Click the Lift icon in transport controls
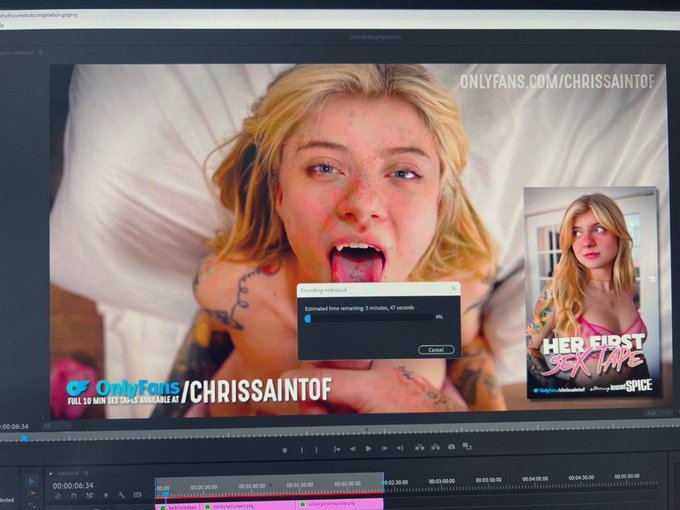Screen dimensions: 680x510 tap(419, 447)
